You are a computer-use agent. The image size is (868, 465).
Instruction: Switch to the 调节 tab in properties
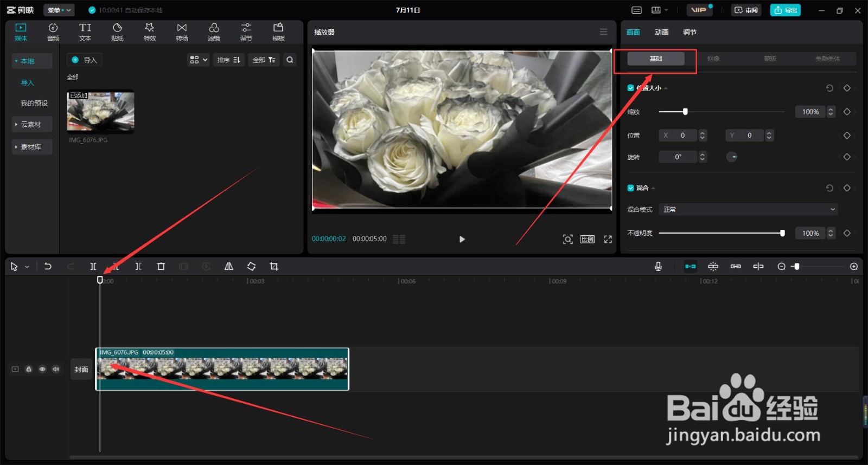point(690,32)
